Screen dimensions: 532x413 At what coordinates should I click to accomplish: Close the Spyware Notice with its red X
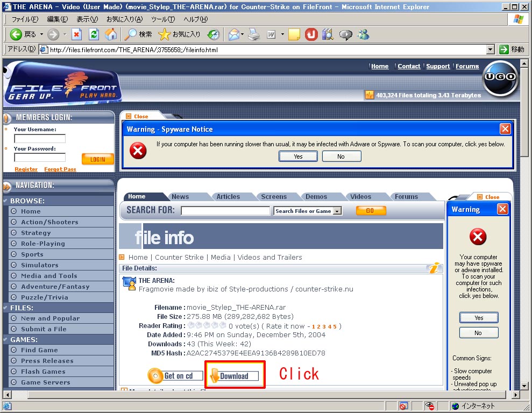pyautogui.click(x=505, y=129)
